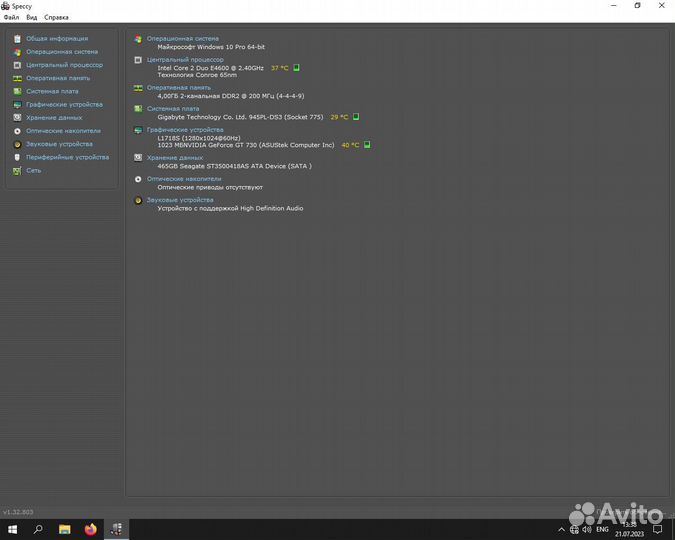This screenshot has height=540, width=675.
Task: Open the Справка menu
Action: tap(57, 17)
